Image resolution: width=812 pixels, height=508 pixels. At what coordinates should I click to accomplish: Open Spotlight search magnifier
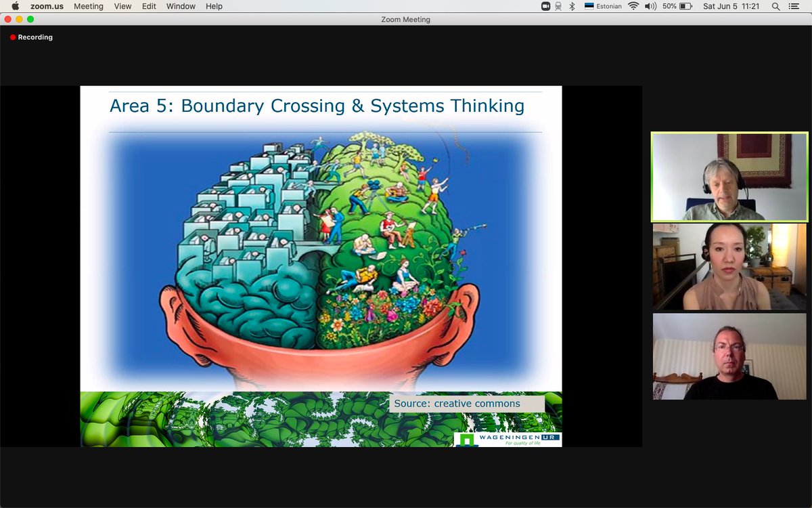[775, 6]
